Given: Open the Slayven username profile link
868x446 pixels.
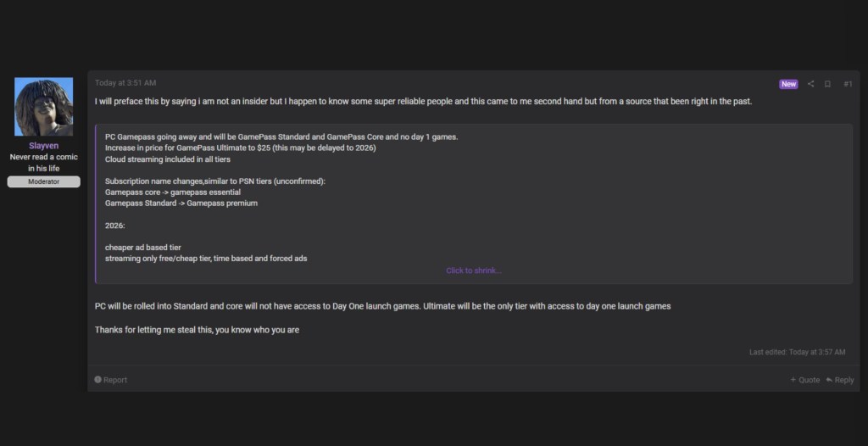Looking at the screenshot, I should click(x=43, y=146).
